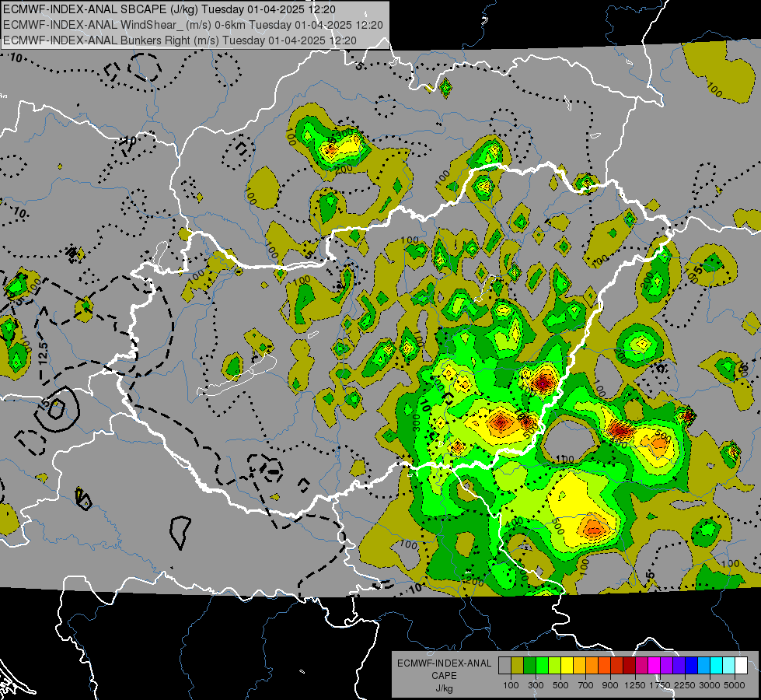Pick the cyan swatch starting at 3000
This screenshot has height=700, width=761.
tap(717, 665)
